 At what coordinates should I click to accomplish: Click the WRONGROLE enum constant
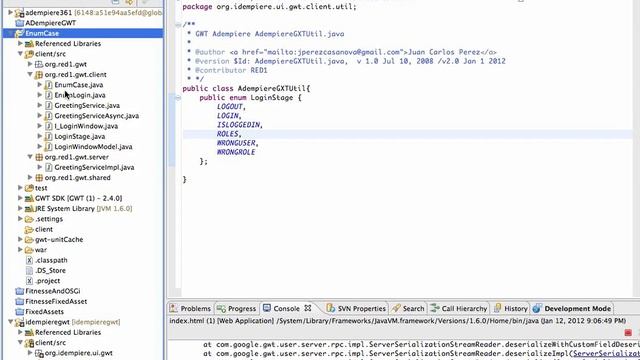click(236, 152)
